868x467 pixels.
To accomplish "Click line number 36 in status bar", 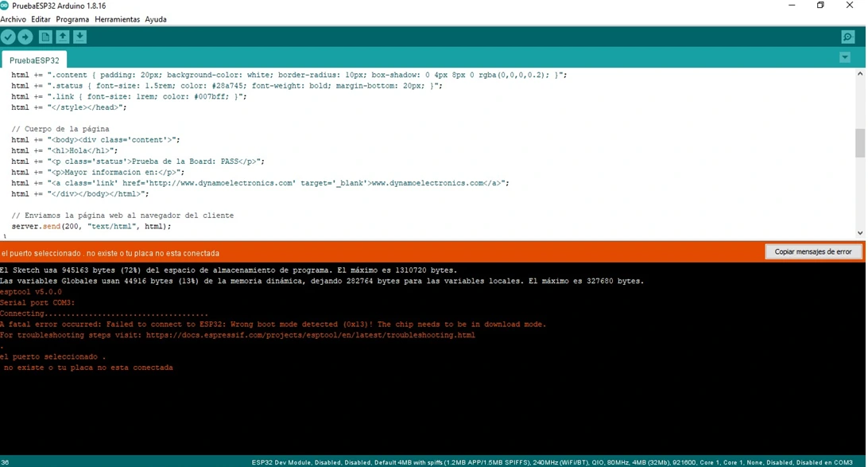I will (x=5, y=462).
